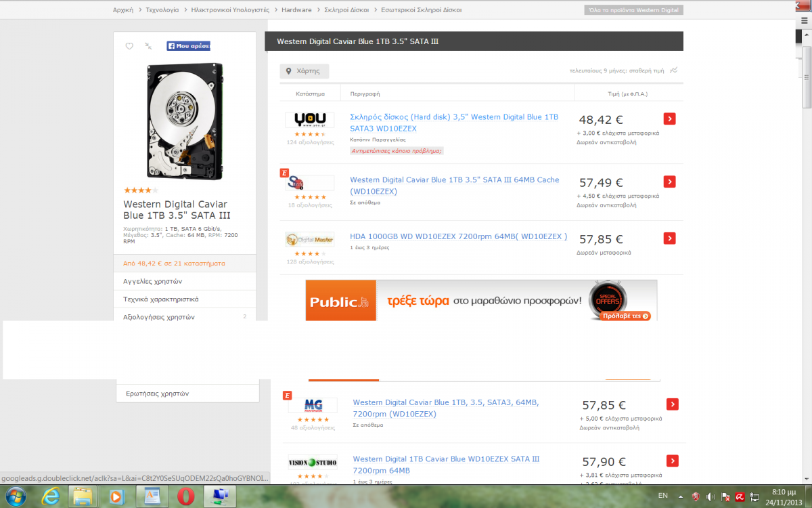Open Αγγελίες χρηστών sidebar item
812x508 pixels.
click(x=185, y=281)
